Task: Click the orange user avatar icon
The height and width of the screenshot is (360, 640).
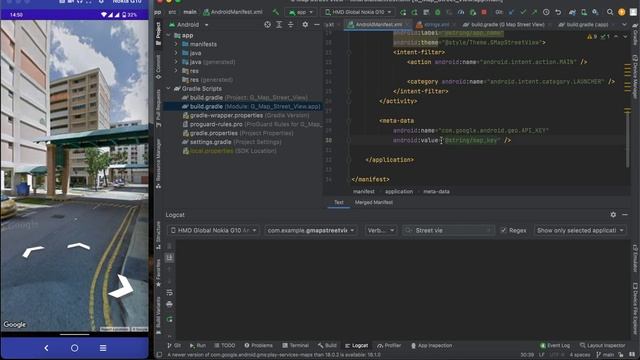Action: (x=621, y=12)
